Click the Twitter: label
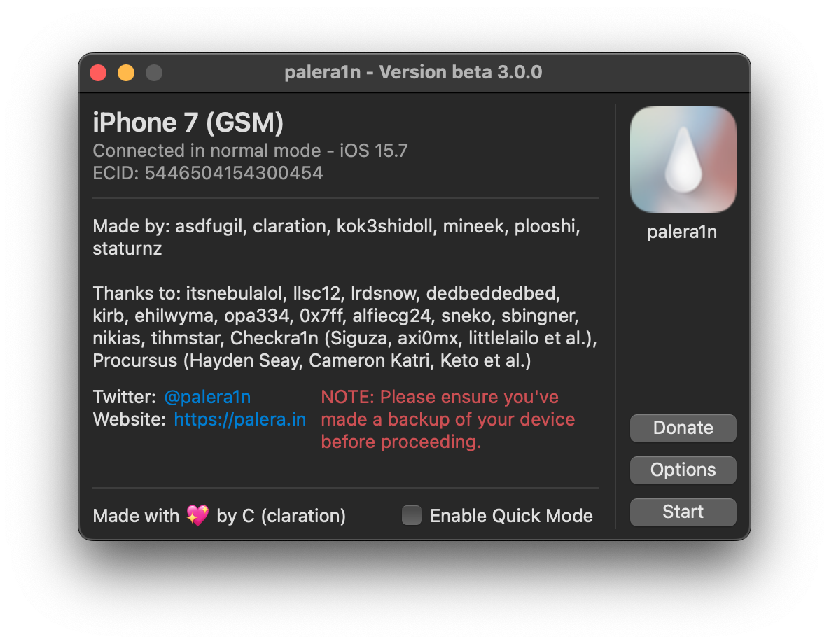829x644 pixels. click(x=124, y=397)
